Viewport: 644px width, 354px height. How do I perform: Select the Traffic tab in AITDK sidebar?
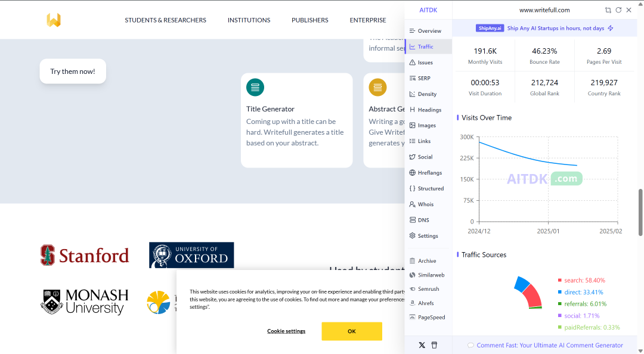(428, 47)
